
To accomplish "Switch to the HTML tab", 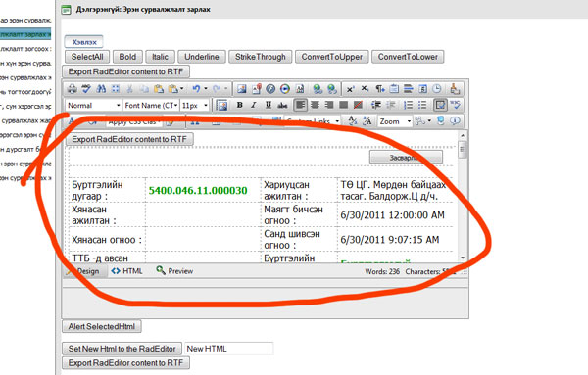I will click(x=126, y=271).
